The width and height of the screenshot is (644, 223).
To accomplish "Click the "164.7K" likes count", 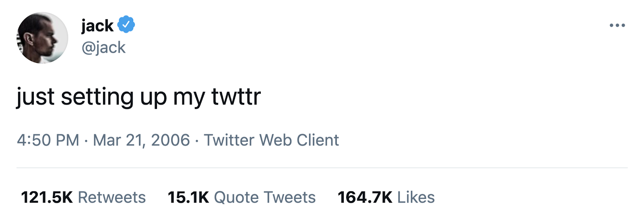I will coord(365,197).
